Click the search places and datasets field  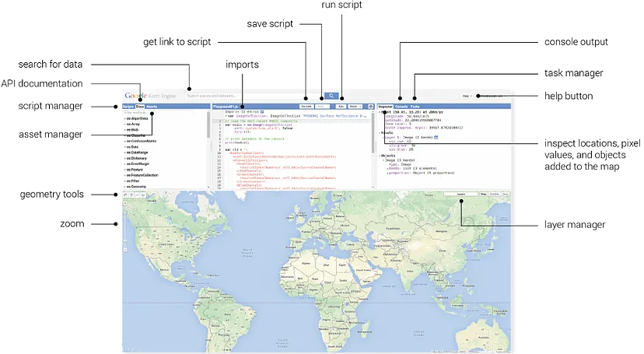(x=254, y=96)
